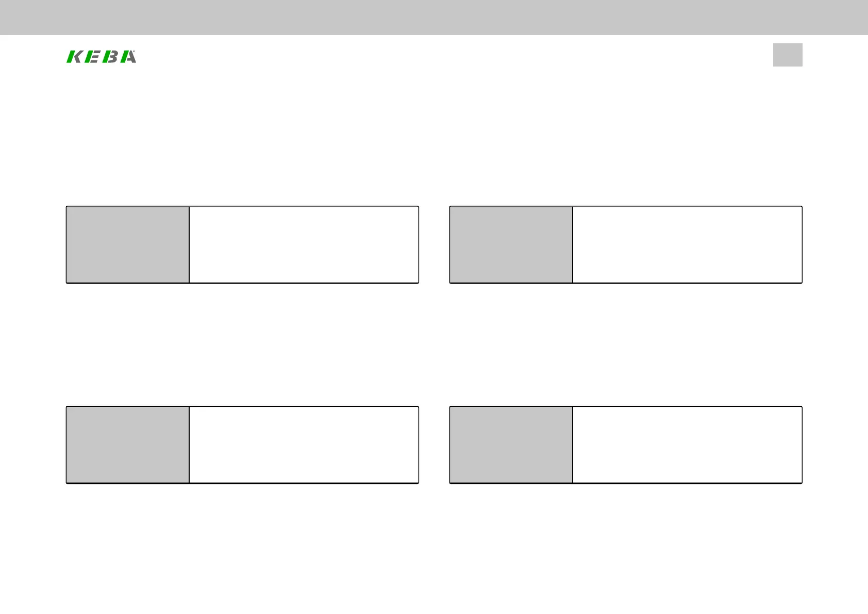Image resolution: width=868 pixels, height=614 pixels.
Task: Click the letter B in KEBA logo
Action: 110,57
